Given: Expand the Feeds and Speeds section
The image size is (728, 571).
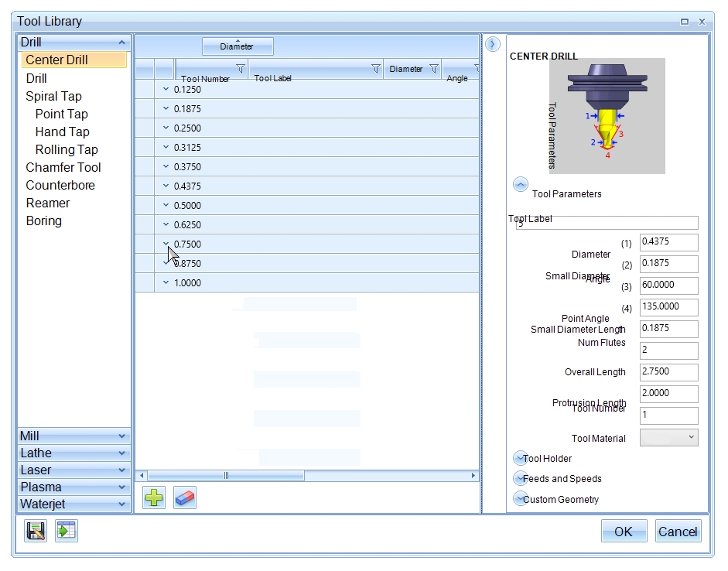Looking at the screenshot, I should pos(521,478).
